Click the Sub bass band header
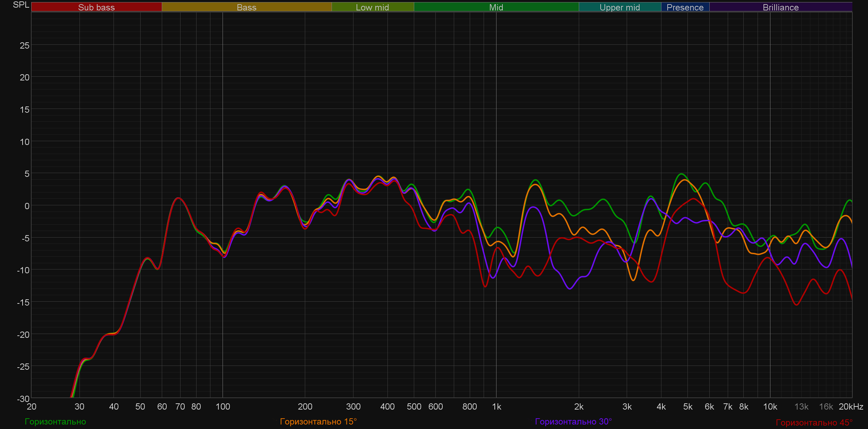This screenshot has width=868, height=429. 96,7
